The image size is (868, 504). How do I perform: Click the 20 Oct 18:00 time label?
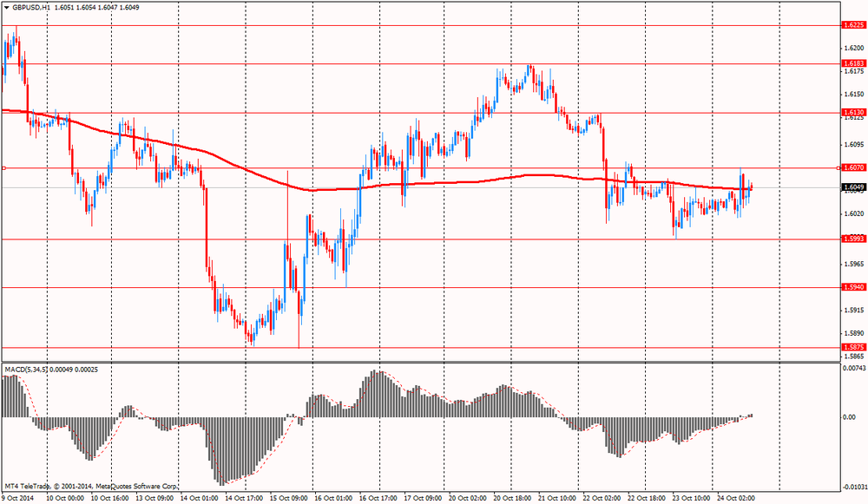513,499
